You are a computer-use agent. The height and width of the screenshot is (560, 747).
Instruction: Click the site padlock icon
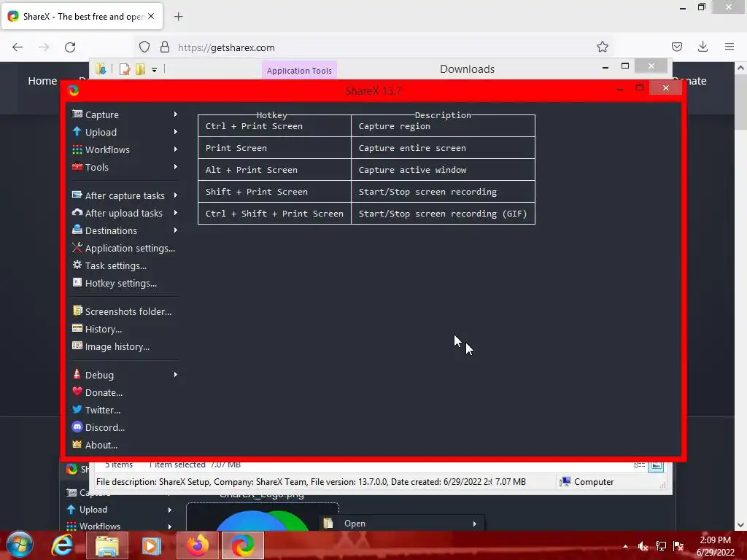[x=165, y=47]
